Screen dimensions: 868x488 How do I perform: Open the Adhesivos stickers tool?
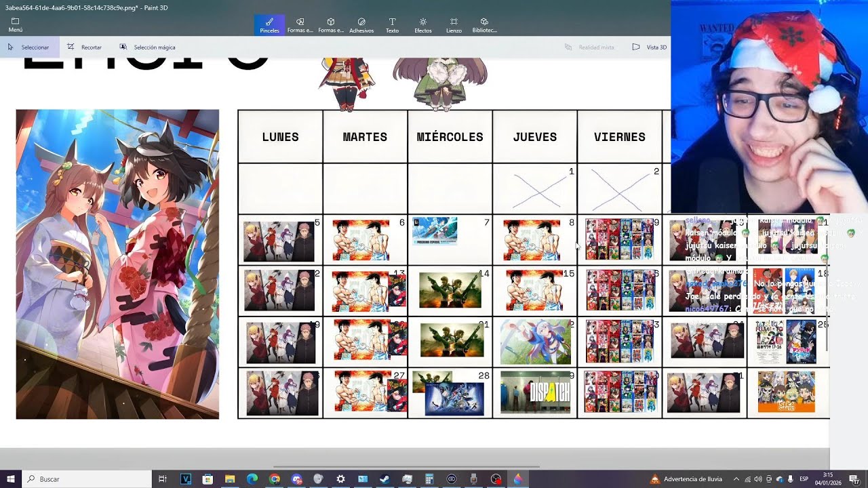(361, 25)
